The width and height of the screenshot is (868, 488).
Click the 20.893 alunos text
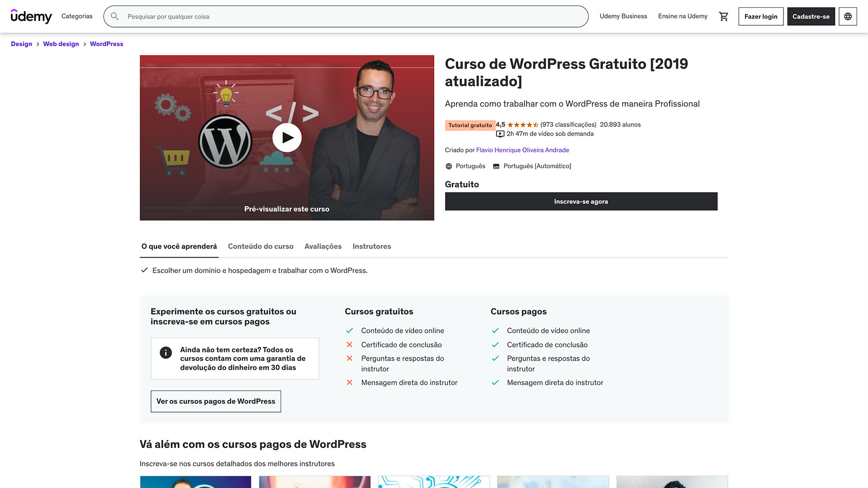point(620,125)
